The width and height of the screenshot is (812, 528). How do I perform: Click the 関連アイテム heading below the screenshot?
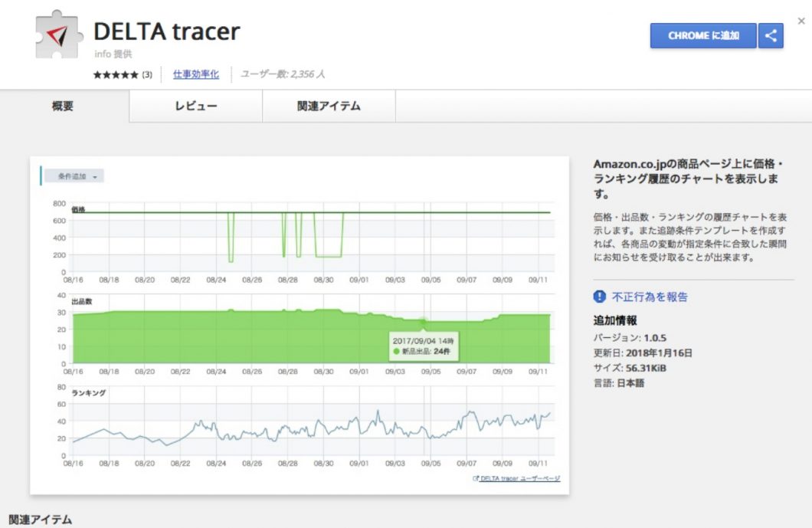tap(41, 520)
